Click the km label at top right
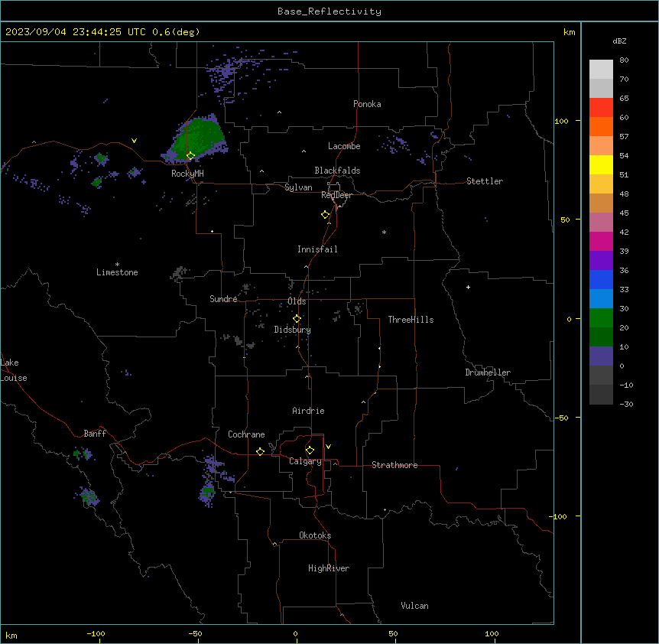 [569, 32]
